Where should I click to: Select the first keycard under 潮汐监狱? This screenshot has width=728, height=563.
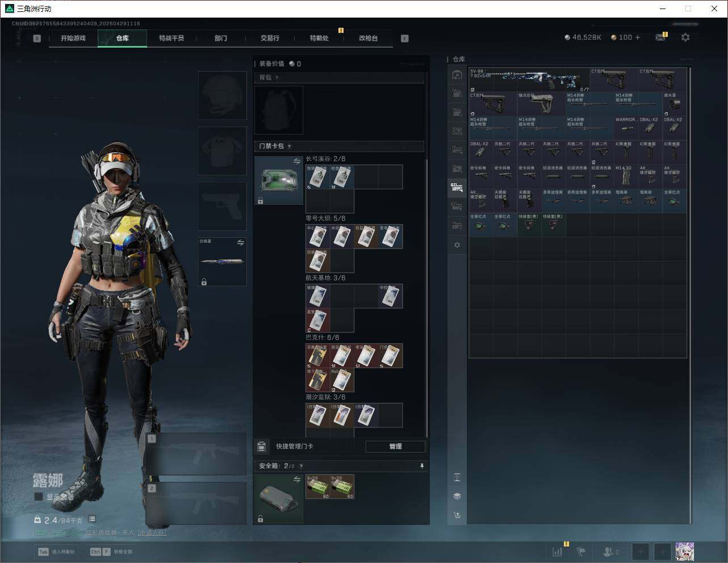point(318,415)
